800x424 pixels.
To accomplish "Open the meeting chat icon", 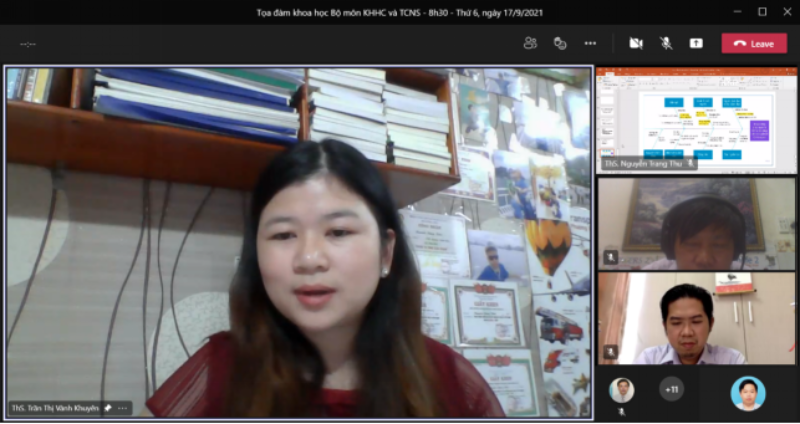I will [x=560, y=43].
